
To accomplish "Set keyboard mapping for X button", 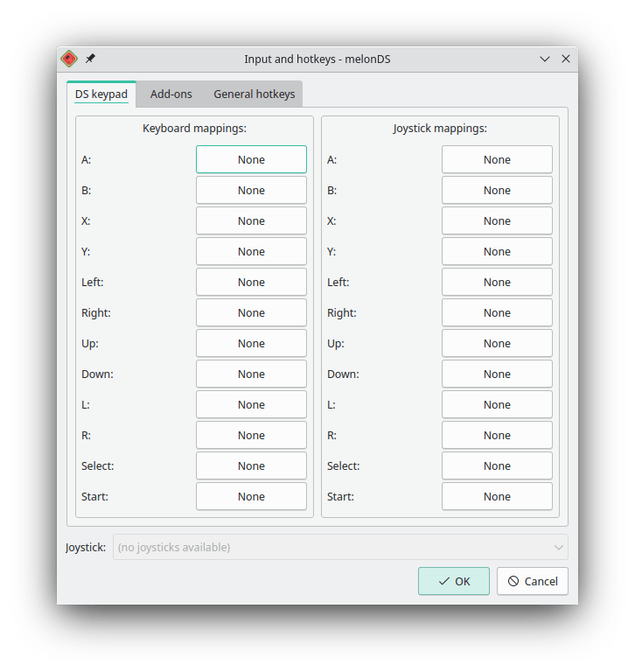I will pyautogui.click(x=252, y=220).
